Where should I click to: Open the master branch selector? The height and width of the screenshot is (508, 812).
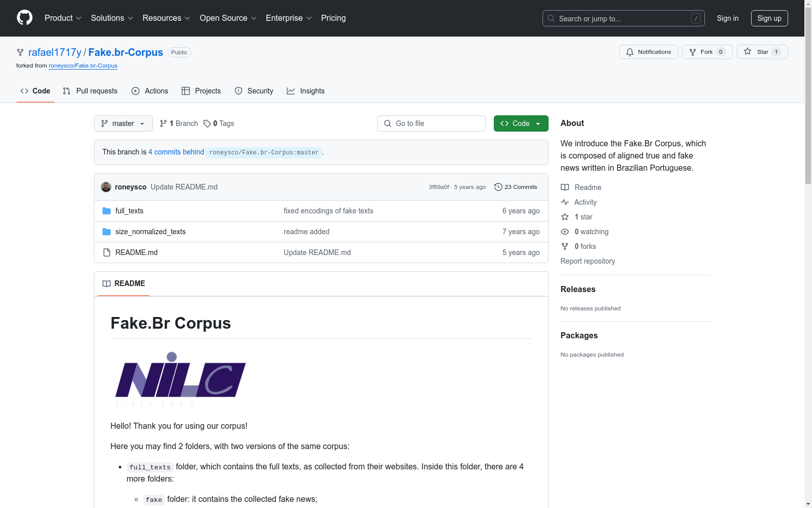pyautogui.click(x=123, y=123)
